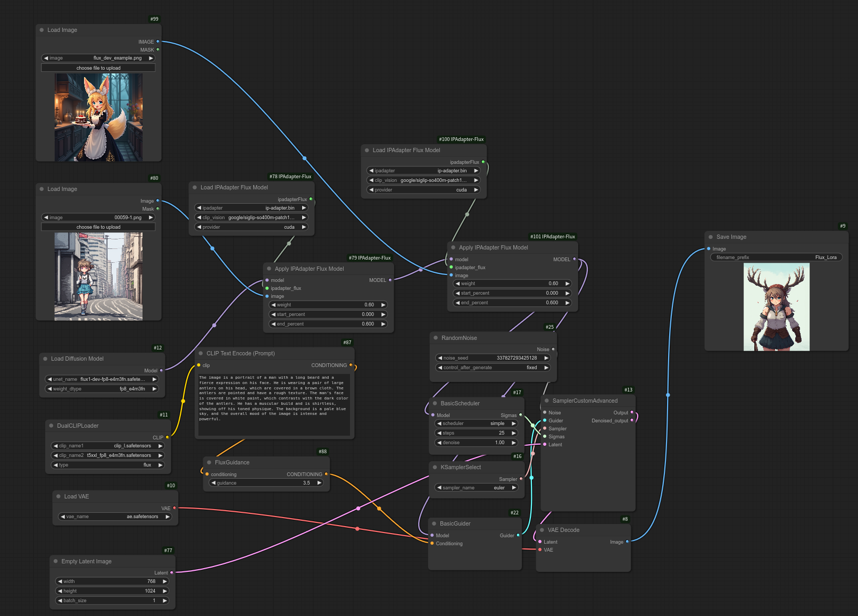Toggle collapse on the CLIP Text Encode node
The height and width of the screenshot is (616, 858).
(x=201, y=354)
